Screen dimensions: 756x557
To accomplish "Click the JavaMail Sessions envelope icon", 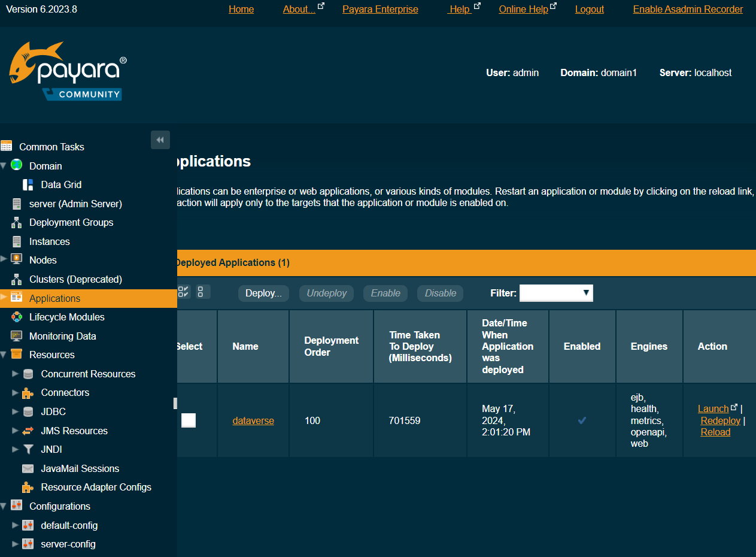I will [x=28, y=468].
